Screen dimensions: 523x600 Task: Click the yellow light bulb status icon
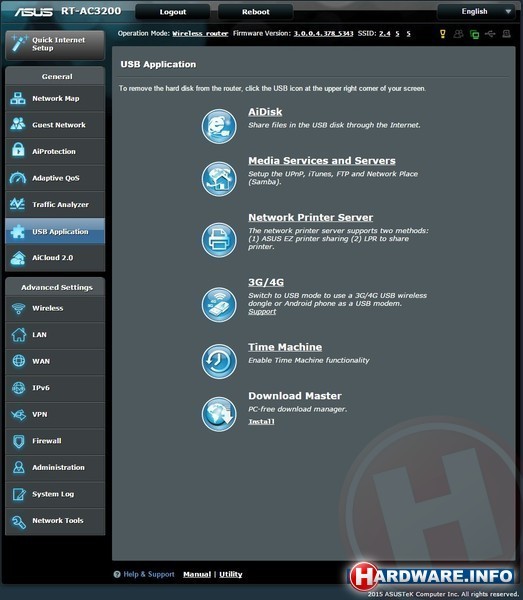(x=443, y=34)
